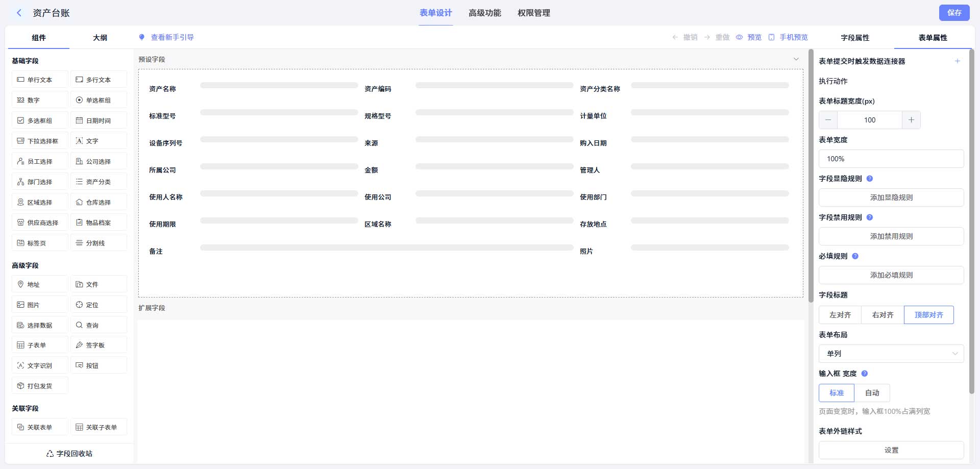Switch to the 高级功能 tab
The image size is (980, 469).
pos(485,13)
